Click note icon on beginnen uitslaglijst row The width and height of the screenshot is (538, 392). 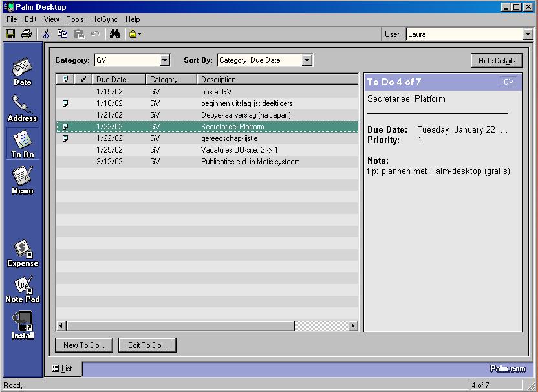click(65, 103)
